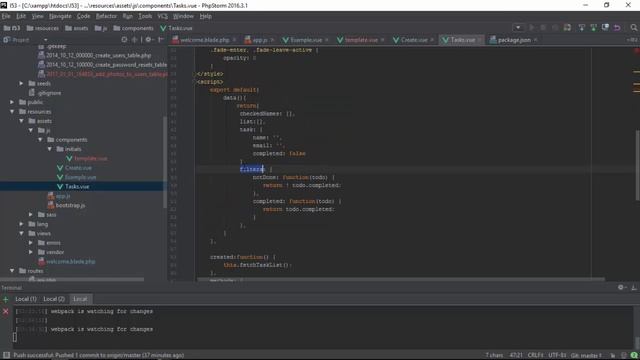Click the editor horizontal scrollbar
This screenshot has height=360, width=640.
pos(400,280)
